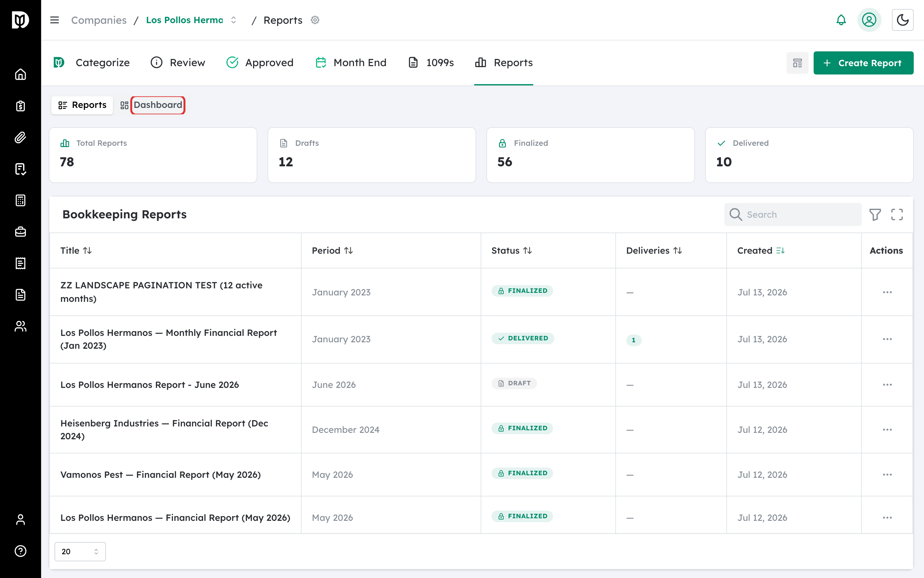Expand the table to fullscreen
Screen dimensions: 924x578
point(897,215)
